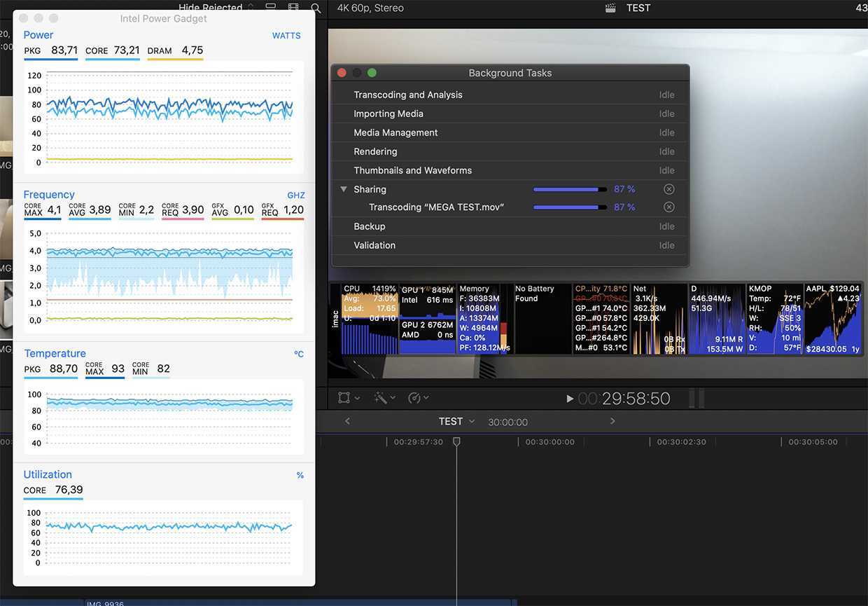Open the Retime speedometer menu

[418, 398]
